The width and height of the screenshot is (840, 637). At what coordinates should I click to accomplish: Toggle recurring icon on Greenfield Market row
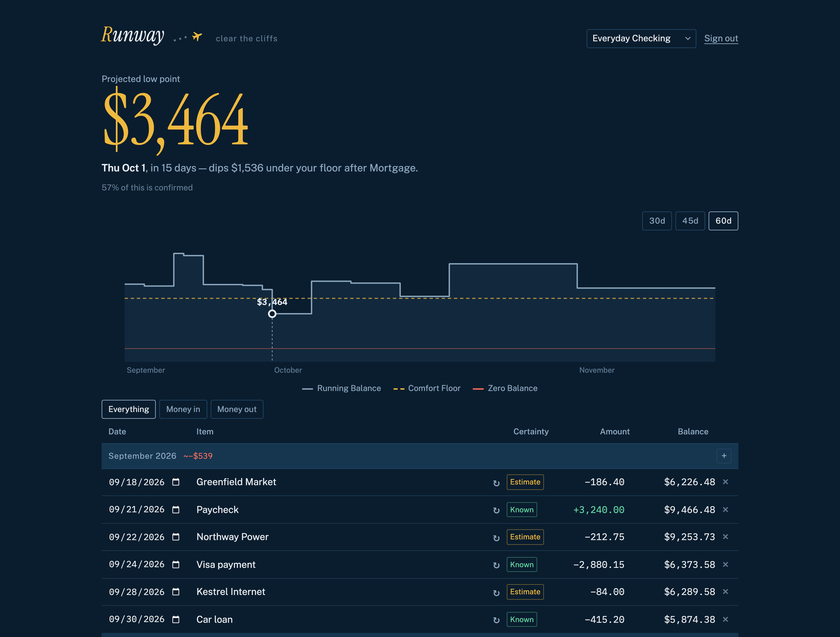point(496,483)
